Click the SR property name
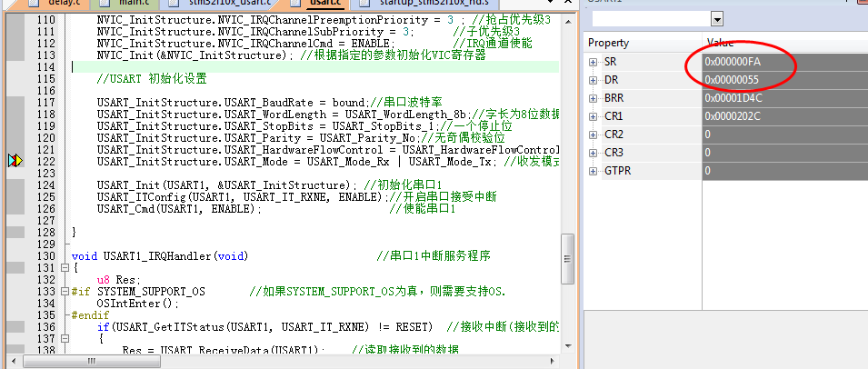868x369 pixels. [x=611, y=62]
